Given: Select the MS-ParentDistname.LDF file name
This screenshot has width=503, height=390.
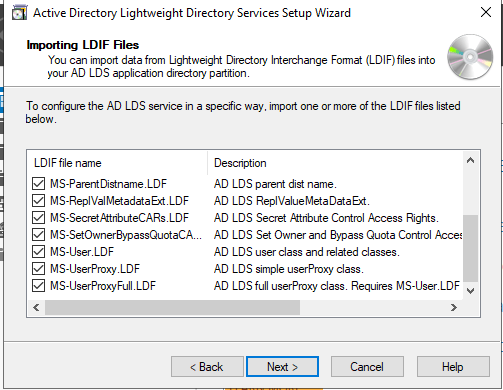Looking at the screenshot, I should coord(108,184).
